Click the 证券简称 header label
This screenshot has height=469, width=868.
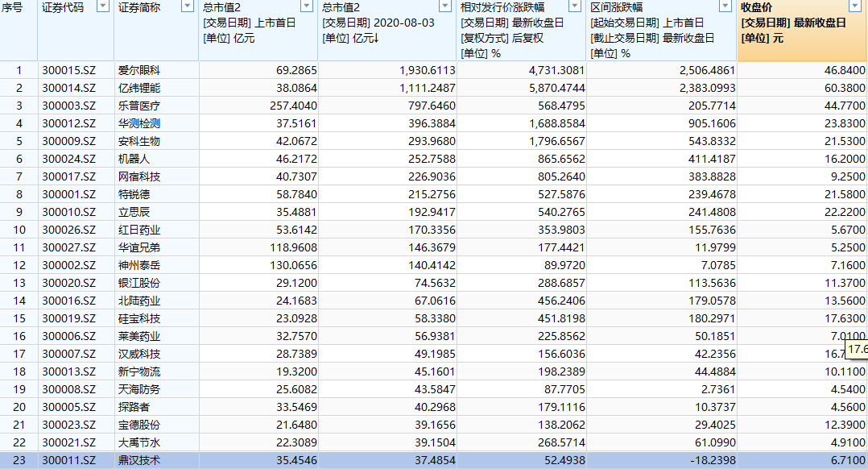(x=139, y=8)
